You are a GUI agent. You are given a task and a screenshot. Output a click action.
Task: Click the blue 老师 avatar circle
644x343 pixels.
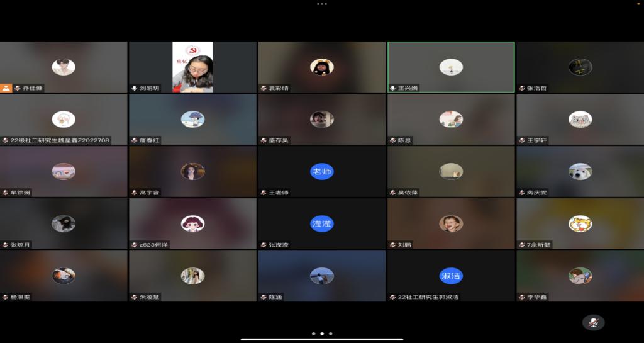[x=321, y=171]
